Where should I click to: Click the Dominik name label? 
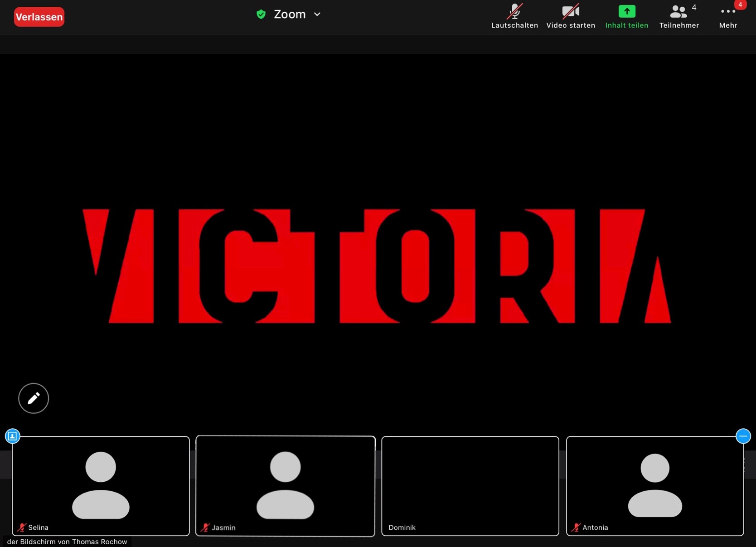coord(402,528)
